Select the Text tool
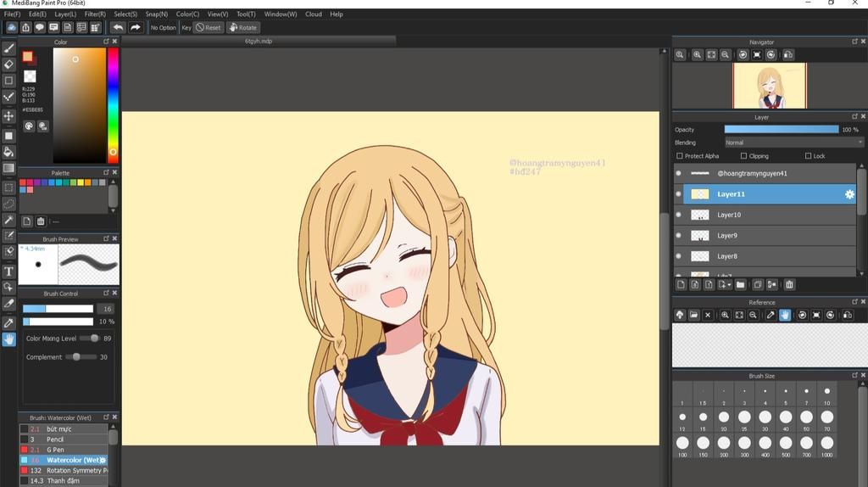 coord(8,271)
